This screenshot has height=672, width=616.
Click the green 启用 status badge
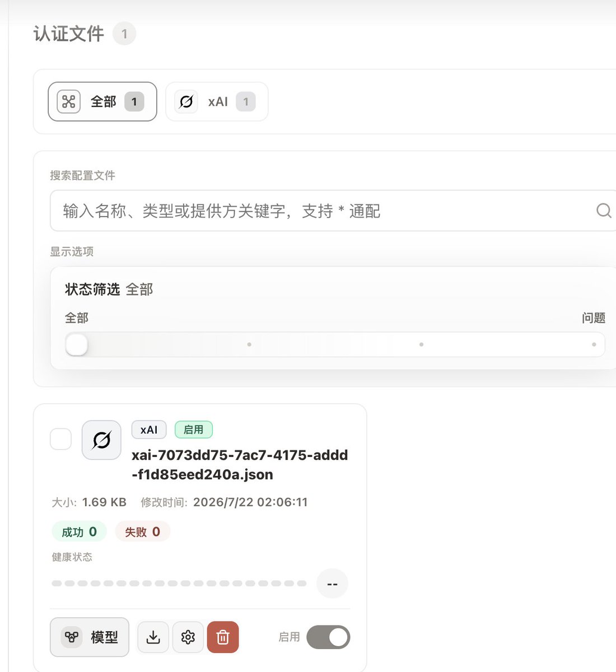tap(194, 430)
